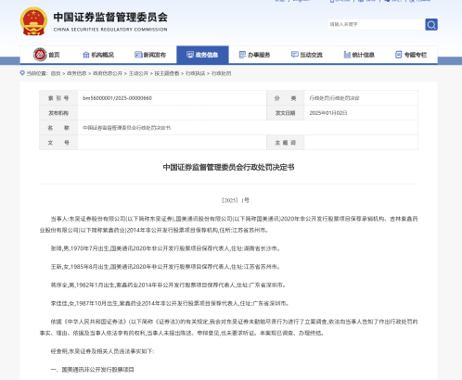462x380 pixels.
Task: Click the chat bubble icon of 互动交流
Action: [295, 54]
